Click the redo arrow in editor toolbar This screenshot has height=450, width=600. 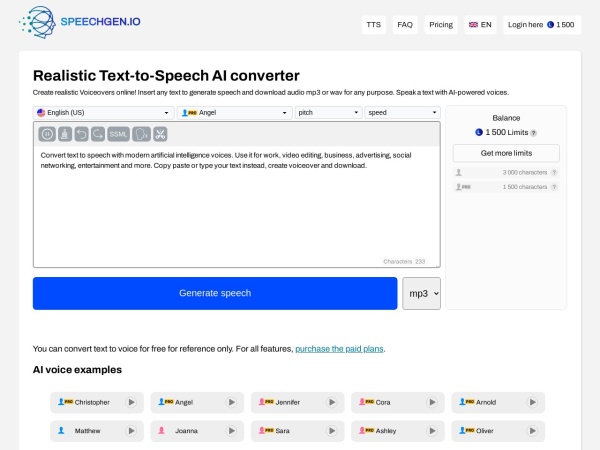pos(98,134)
